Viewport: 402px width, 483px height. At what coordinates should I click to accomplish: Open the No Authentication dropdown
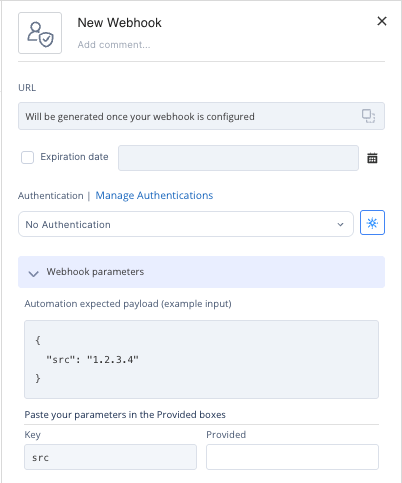[x=186, y=224]
